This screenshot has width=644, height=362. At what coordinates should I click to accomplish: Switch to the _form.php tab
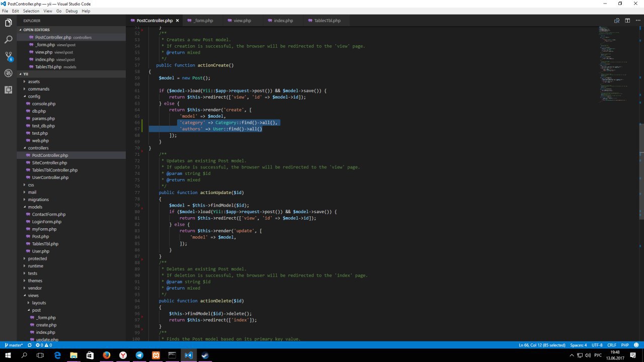pos(202,21)
